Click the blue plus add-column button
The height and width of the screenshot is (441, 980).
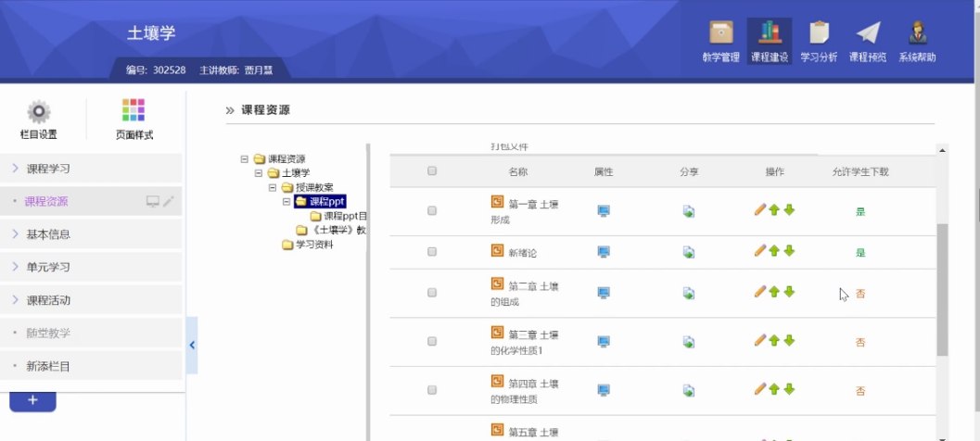(x=32, y=400)
